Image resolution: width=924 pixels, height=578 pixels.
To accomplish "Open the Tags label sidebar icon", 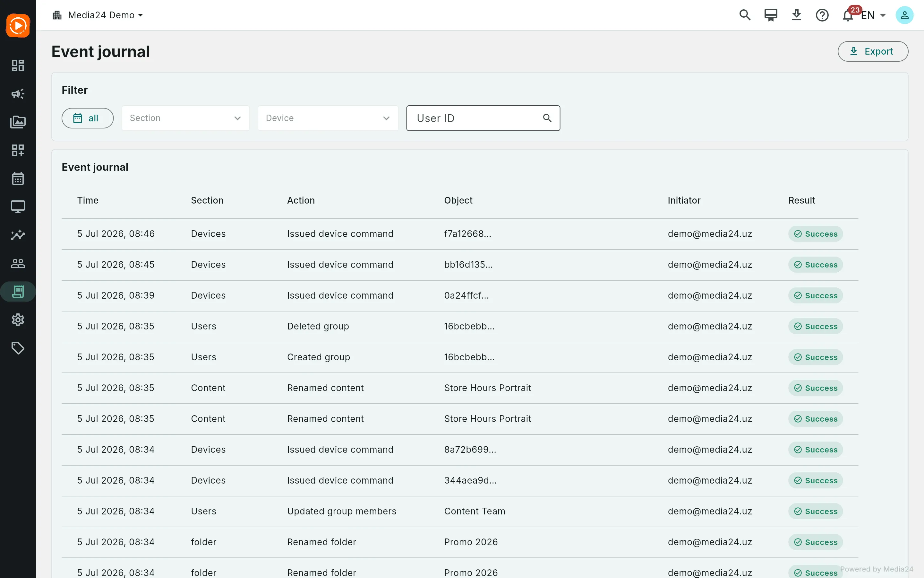I will click(18, 348).
